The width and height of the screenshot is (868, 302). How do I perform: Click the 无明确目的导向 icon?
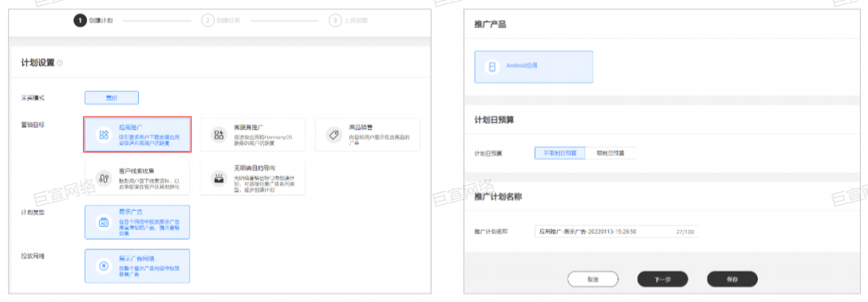pyautogui.click(x=219, y=178)
